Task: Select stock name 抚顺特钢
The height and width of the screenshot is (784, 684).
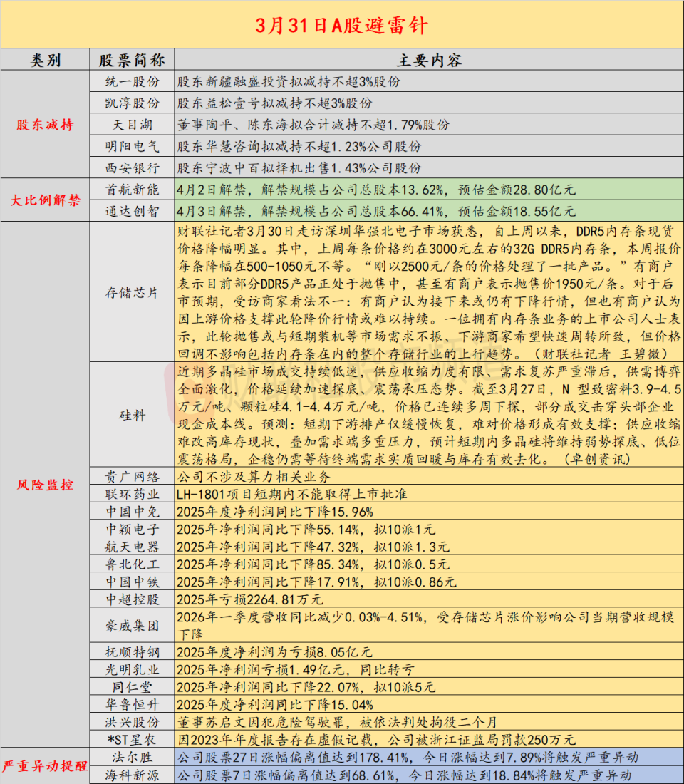Action: point(132,651)
